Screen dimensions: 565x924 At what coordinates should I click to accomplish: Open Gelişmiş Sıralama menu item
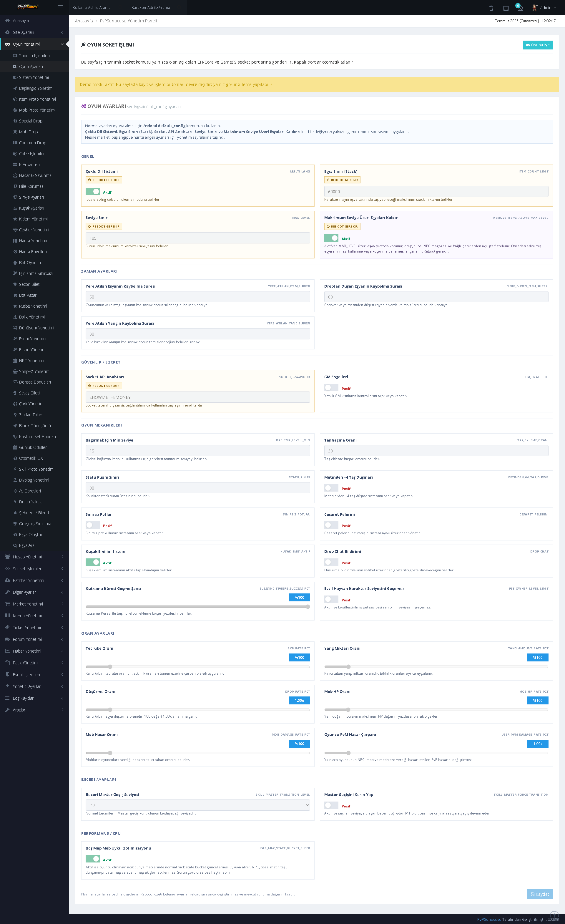pyautogui.click(x=34, y=523)
